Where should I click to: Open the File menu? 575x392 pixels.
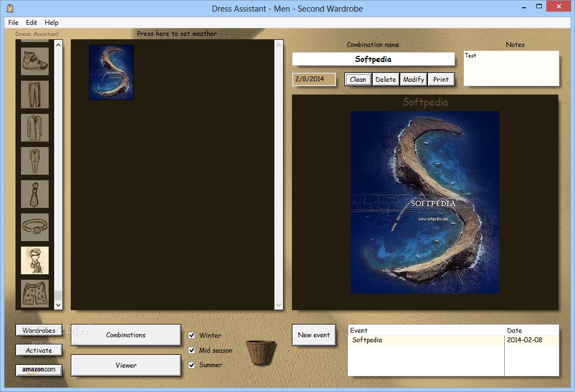tap(13, 22)
